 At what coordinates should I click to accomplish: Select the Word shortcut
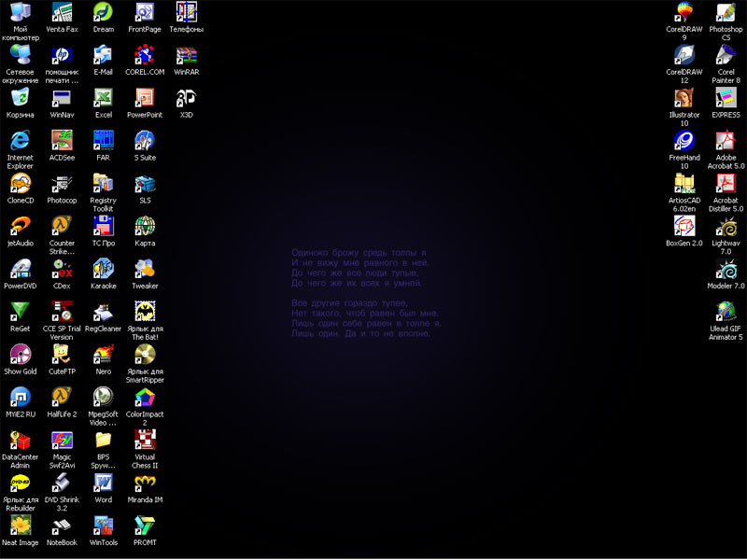coord(103,483)
